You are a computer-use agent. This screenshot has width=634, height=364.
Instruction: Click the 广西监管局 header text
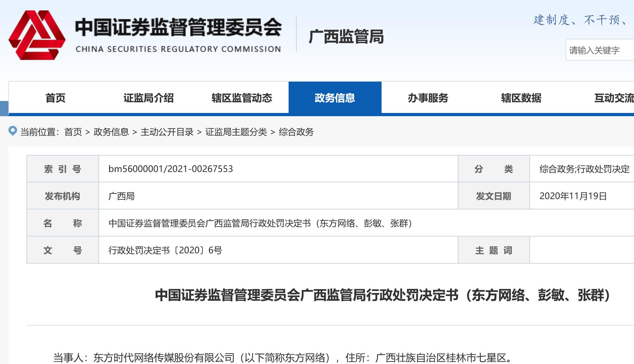[x=346, y=36]
